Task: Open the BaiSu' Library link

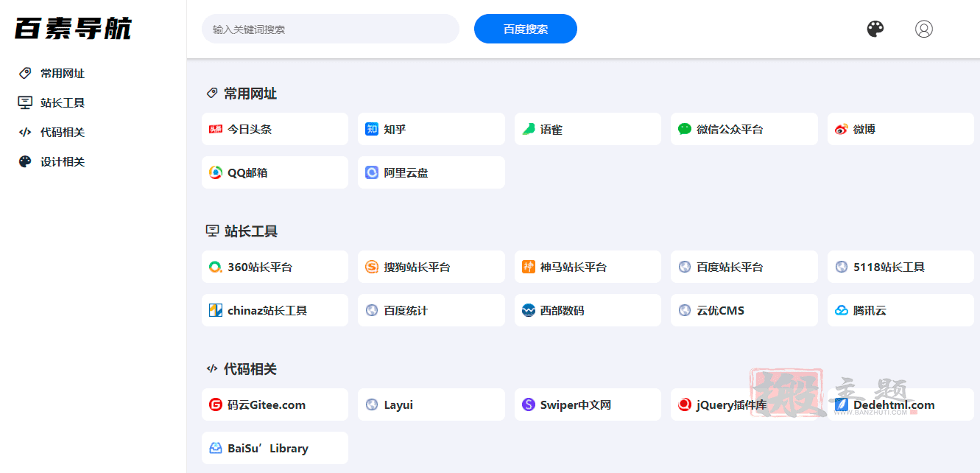Action: (x=275, y=448)
